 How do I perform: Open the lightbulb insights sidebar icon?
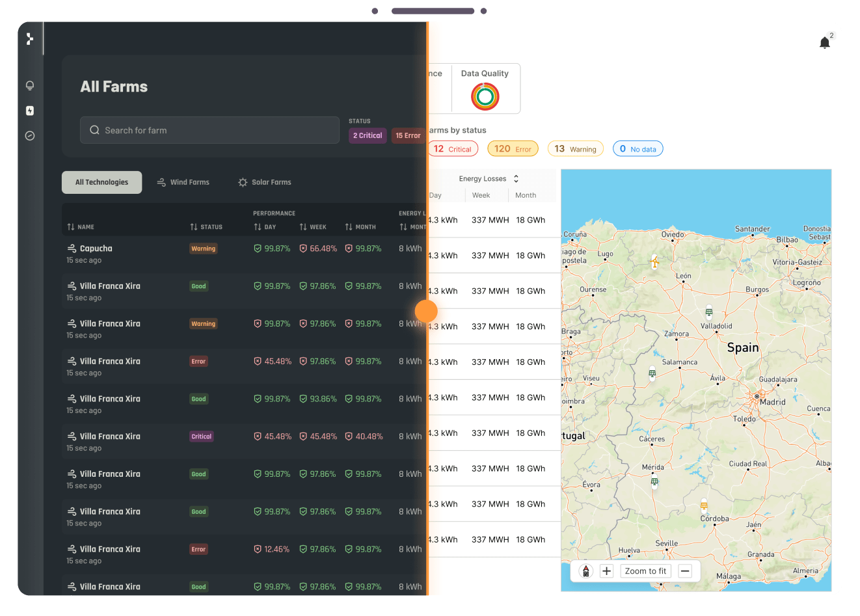click(30, 86)
